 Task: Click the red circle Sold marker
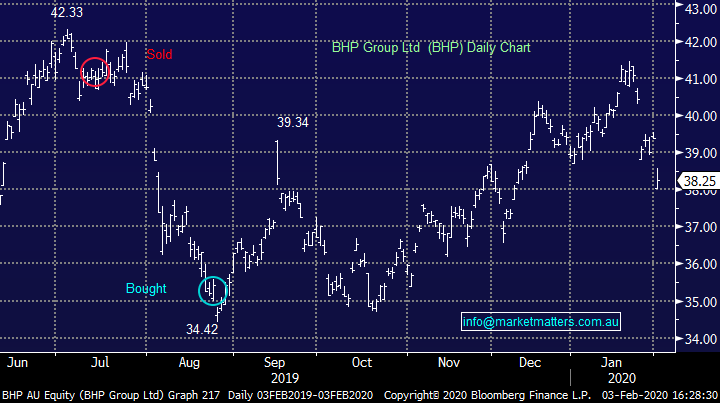pyautogui.click(x=95, y=72)
